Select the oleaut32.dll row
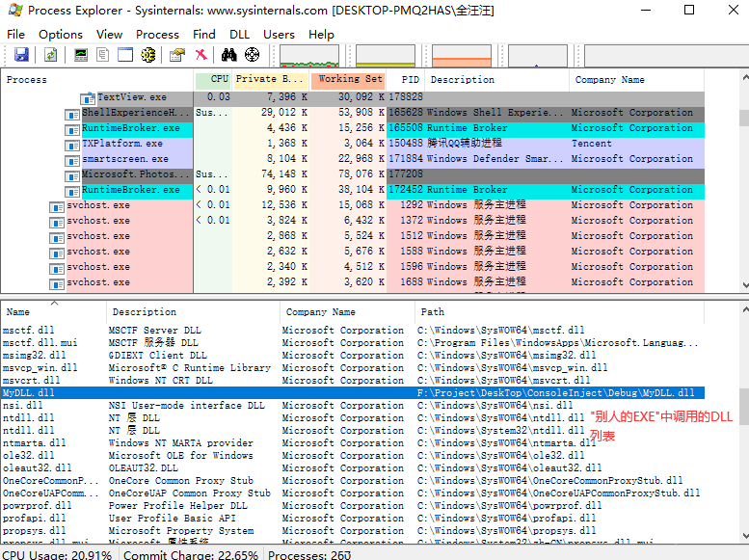The width and height of the screenshot is (749, 560). (x=353, y=467)
